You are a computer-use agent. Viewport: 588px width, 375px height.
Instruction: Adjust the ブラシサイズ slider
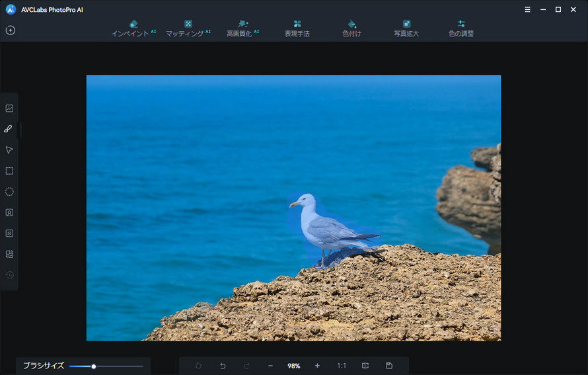coord(106,366)
